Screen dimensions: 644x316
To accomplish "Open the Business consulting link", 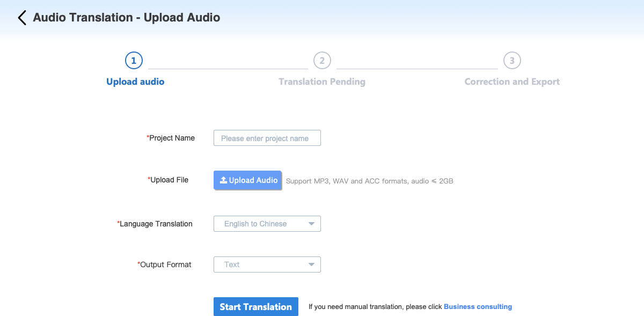I will (x=478, y=307).
